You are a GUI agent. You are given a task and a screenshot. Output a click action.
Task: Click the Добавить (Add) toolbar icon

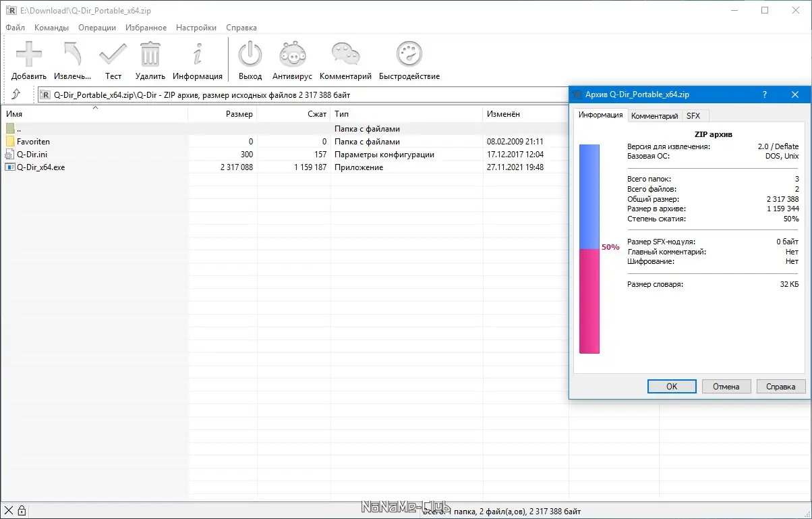tap(29, 54)
